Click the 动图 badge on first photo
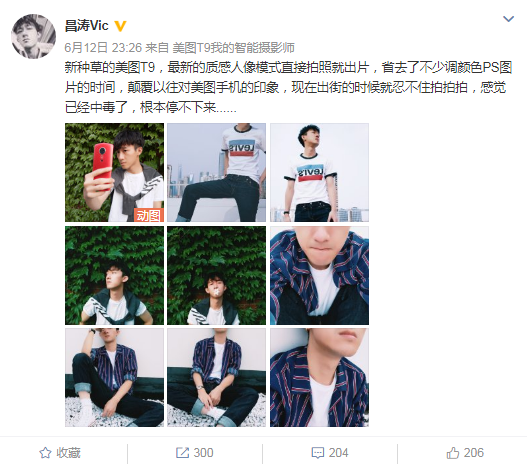The height and width of the screenshot is (469, 527). 149,215
